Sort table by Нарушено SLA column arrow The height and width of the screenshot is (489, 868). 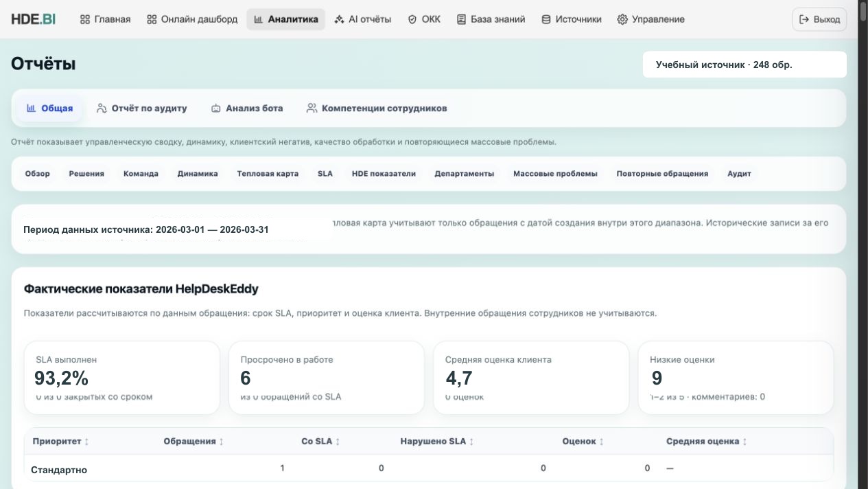471,442
